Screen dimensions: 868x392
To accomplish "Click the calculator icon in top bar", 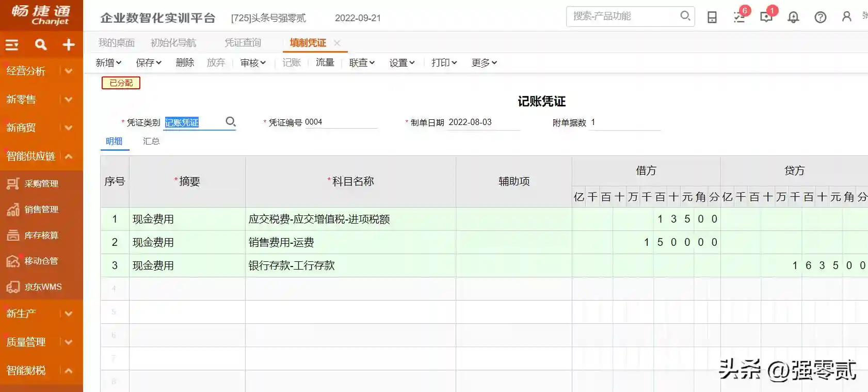I will 712,17.
